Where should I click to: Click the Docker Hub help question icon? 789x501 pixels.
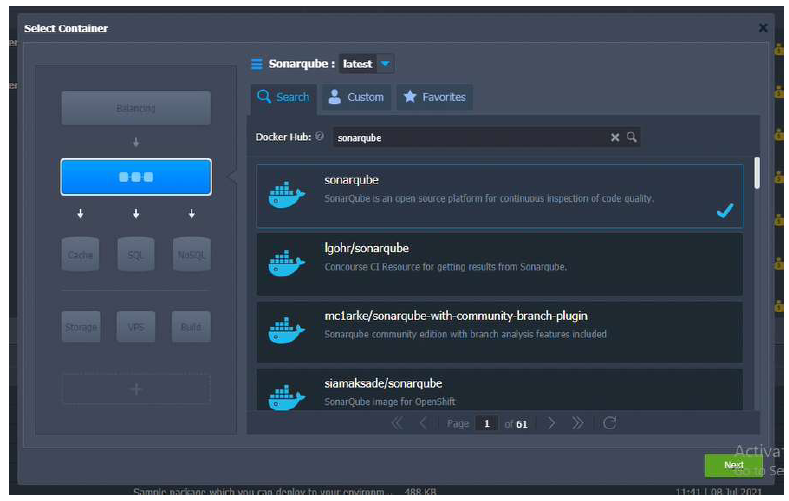(x=320, y=136)
